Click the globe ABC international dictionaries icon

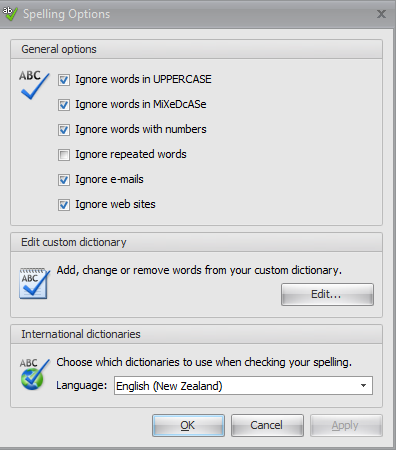[x=34, y=374]
